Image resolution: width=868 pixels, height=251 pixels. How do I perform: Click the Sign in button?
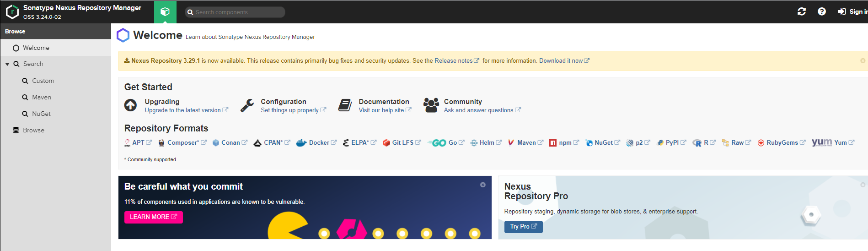pyautogui.click(x=852, y=11)
